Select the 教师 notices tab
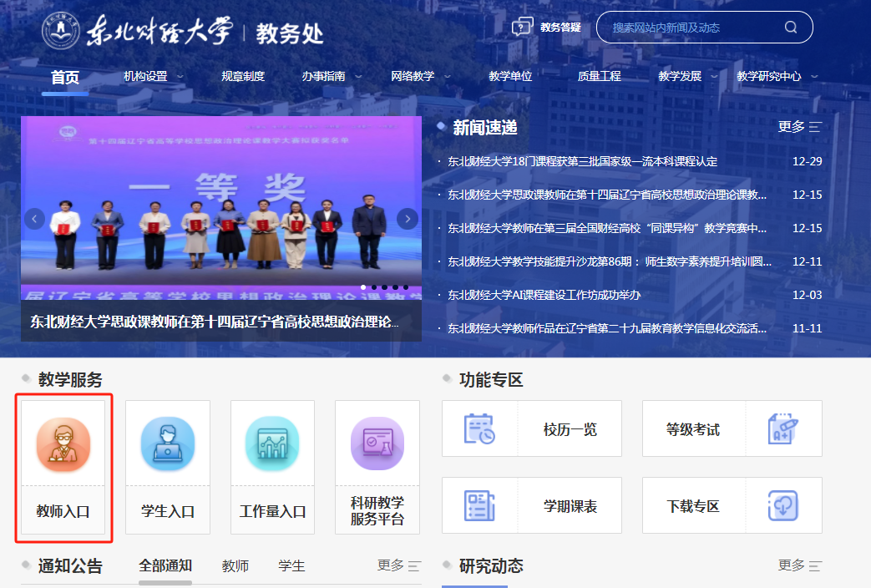Viewport: 871px width, 588px height. click(x=235, y=565)
